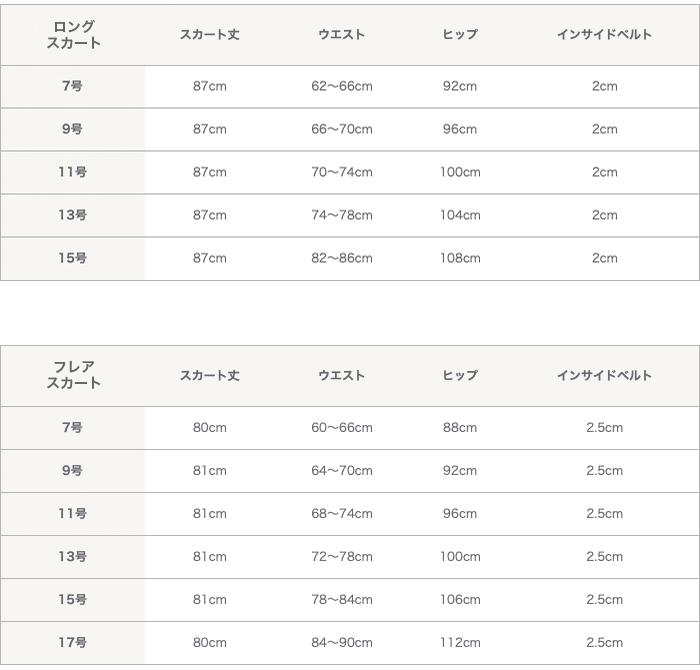
Task: Select the 17号 size row label
Action: point(72,643)
